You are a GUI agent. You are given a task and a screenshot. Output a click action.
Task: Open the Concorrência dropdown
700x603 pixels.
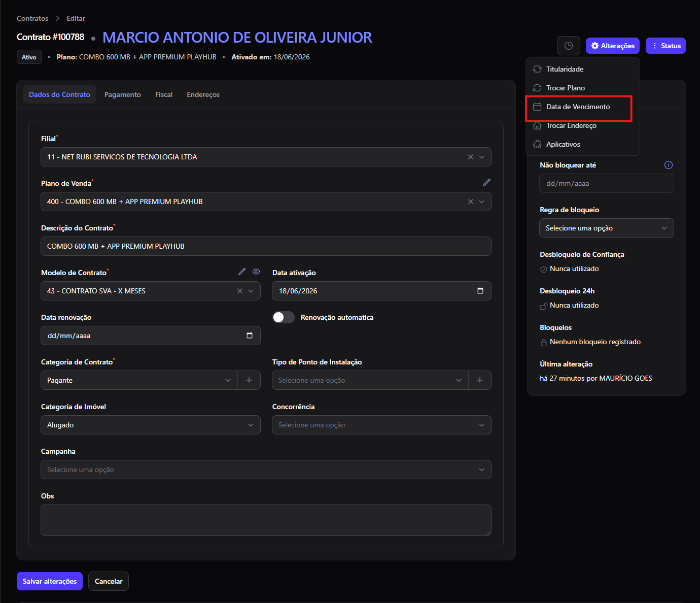(381, 425)
